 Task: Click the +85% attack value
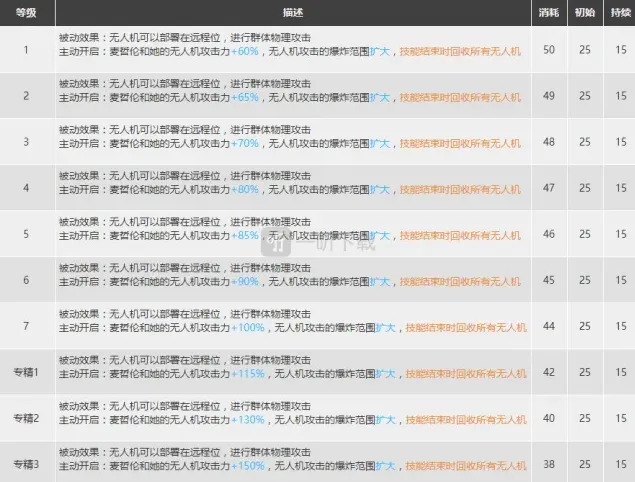245,235
